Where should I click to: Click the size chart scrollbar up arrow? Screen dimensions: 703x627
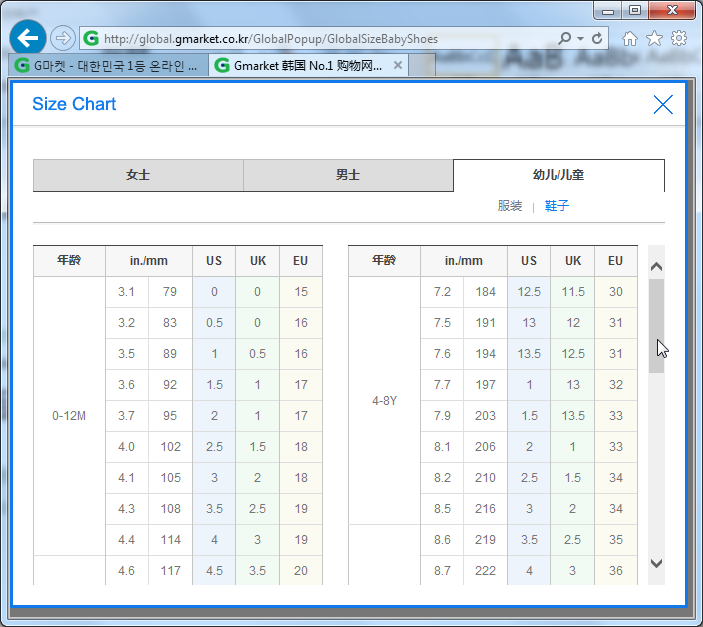(x=656, y=266)
